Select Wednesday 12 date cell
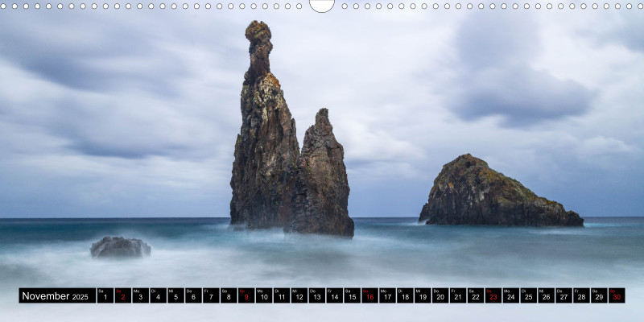Screen dimensions: 644x322 pos(299,295)
